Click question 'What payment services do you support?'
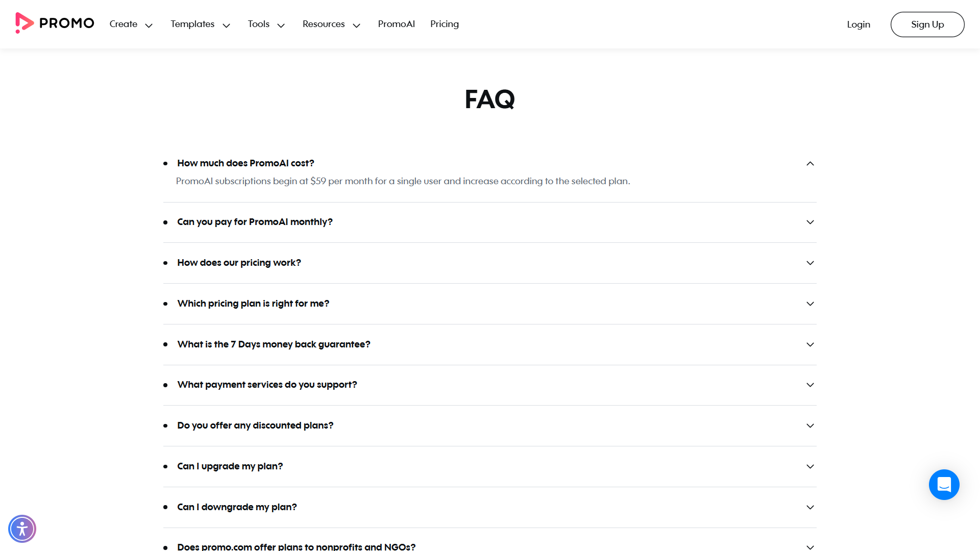 pos(267,385)
